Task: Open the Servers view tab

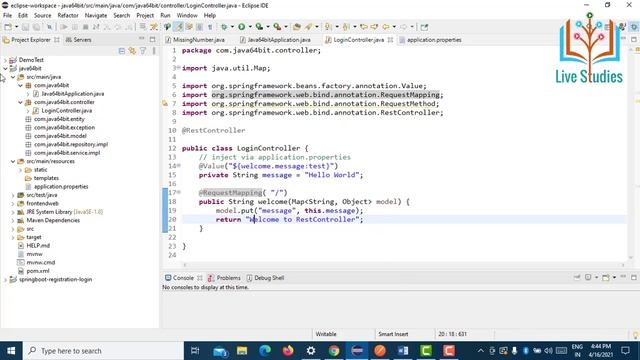Action: (78, 40)
